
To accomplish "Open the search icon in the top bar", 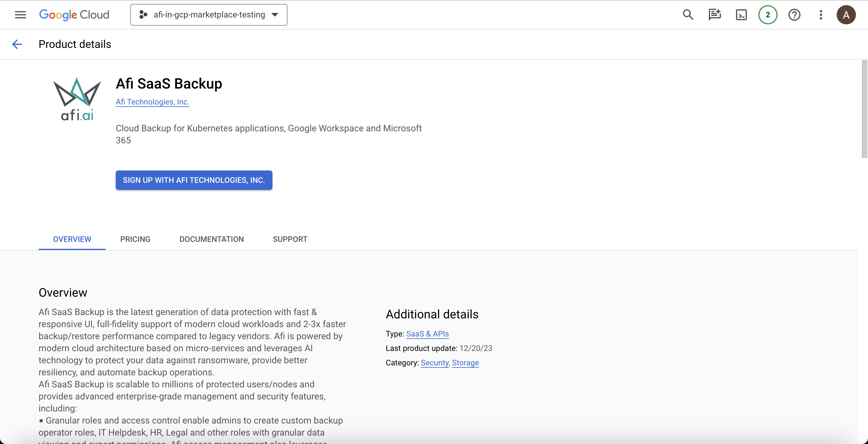I will pos(688,15).
